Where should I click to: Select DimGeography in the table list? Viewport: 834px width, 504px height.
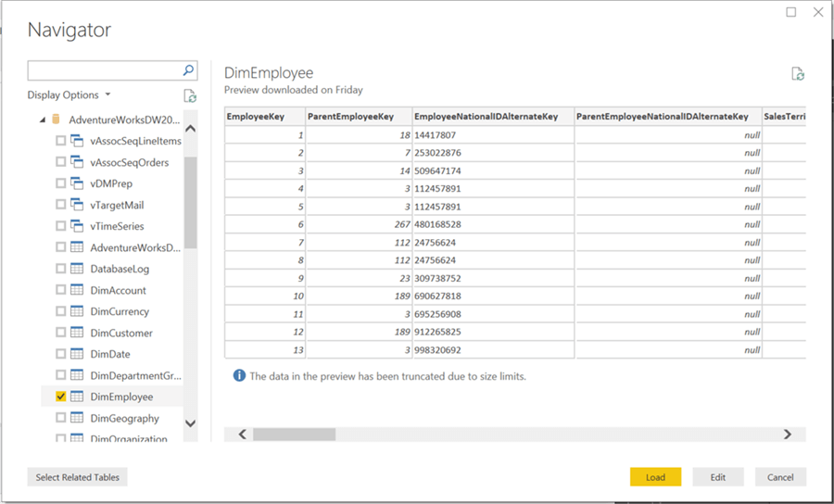click(124, 418)
